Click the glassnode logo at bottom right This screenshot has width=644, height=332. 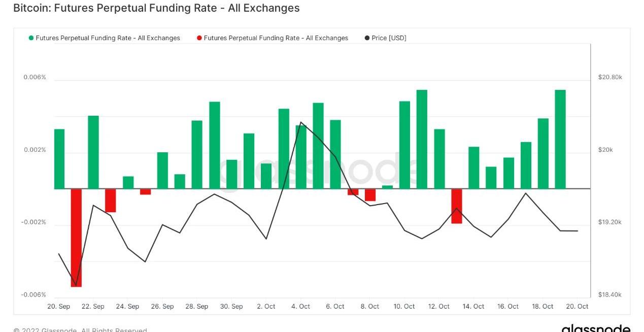click(x=596, y=328)
